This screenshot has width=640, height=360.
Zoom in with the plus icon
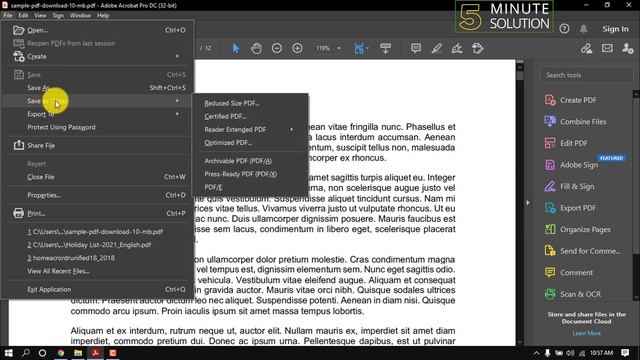click(297, 48)
